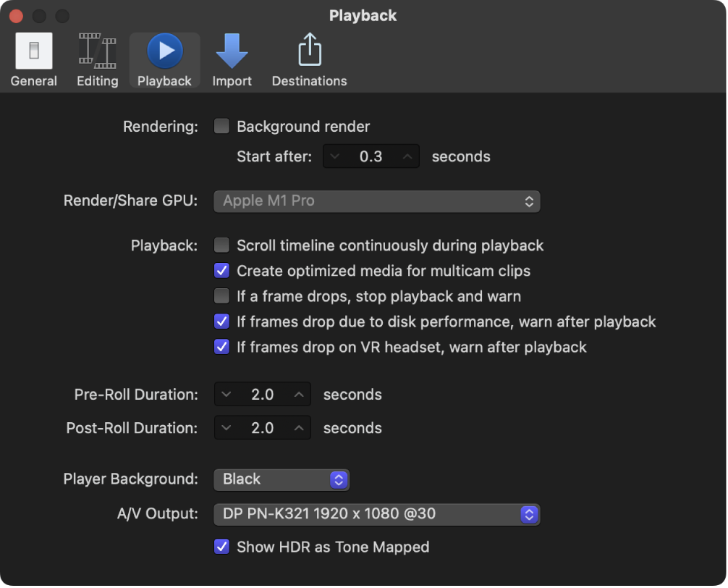Increase the Post-Roll Duration value

click(299, 427)
